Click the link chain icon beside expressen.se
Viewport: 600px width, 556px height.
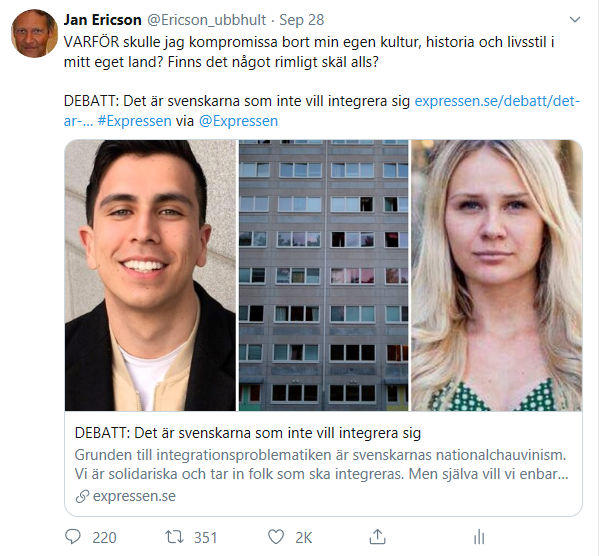point(82,496)
